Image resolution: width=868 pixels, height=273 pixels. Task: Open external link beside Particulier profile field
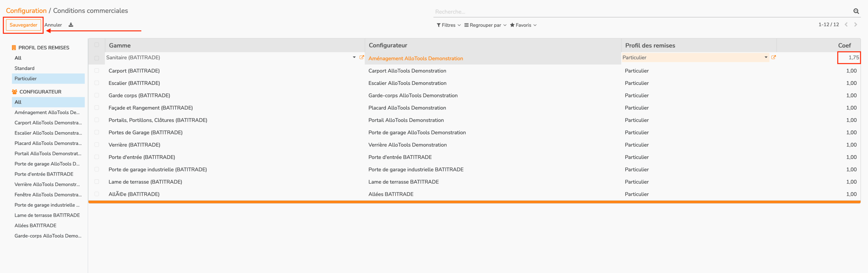click(773, 57)
